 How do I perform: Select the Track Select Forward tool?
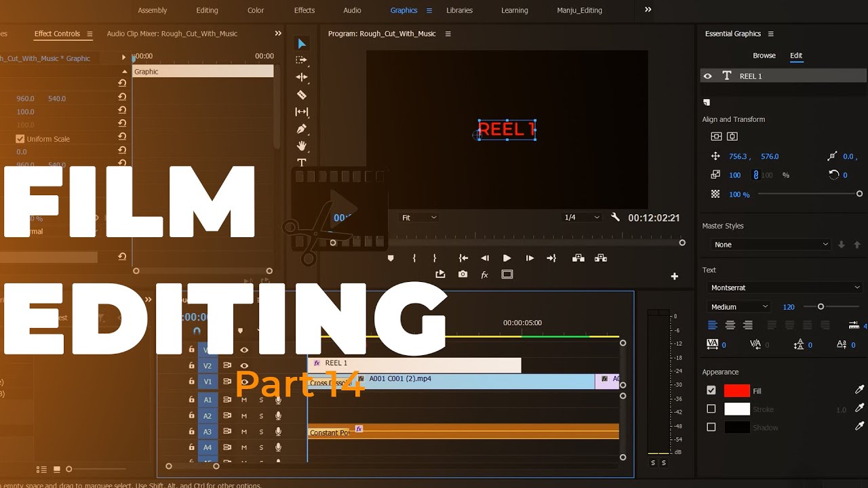pos(302,60)
